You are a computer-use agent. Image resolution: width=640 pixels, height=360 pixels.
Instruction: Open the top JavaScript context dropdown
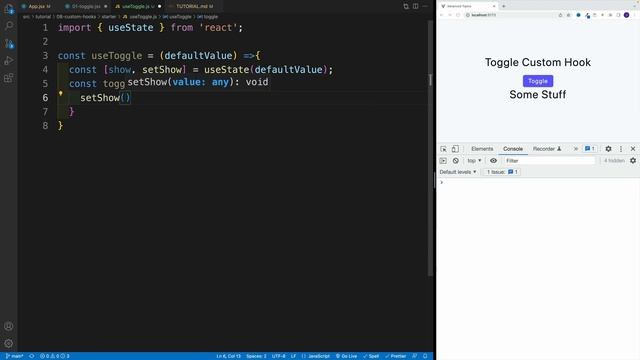474,161
